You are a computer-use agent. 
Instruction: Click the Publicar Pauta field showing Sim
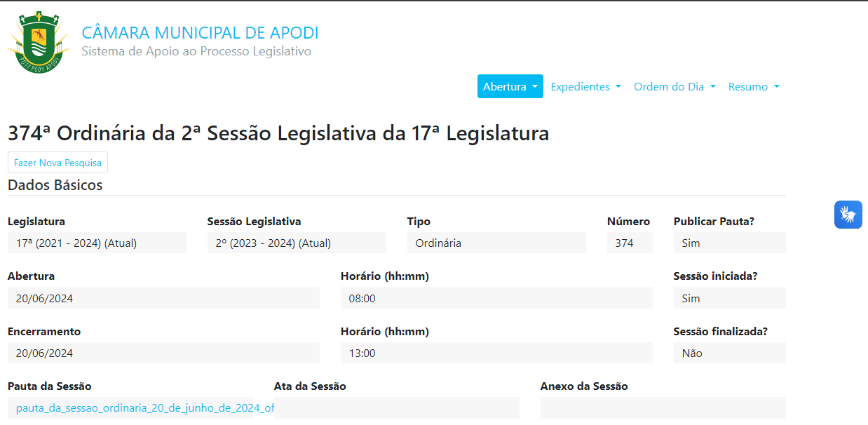click(x=729, y=242)
